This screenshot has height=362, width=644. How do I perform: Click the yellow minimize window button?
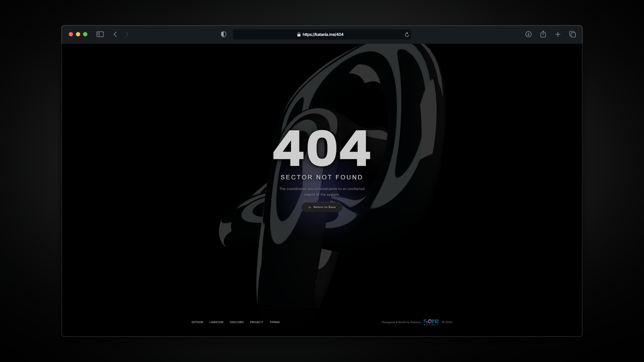click(78, 34)
